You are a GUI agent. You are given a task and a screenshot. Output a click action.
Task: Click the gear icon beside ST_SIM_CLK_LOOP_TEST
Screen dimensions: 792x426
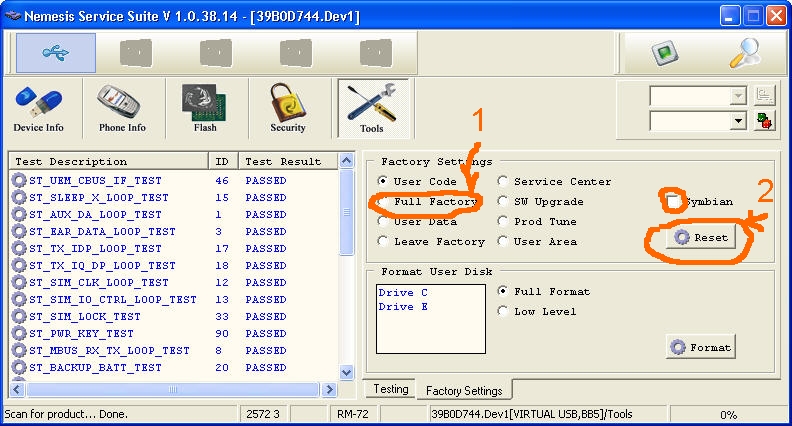point(19,282)
